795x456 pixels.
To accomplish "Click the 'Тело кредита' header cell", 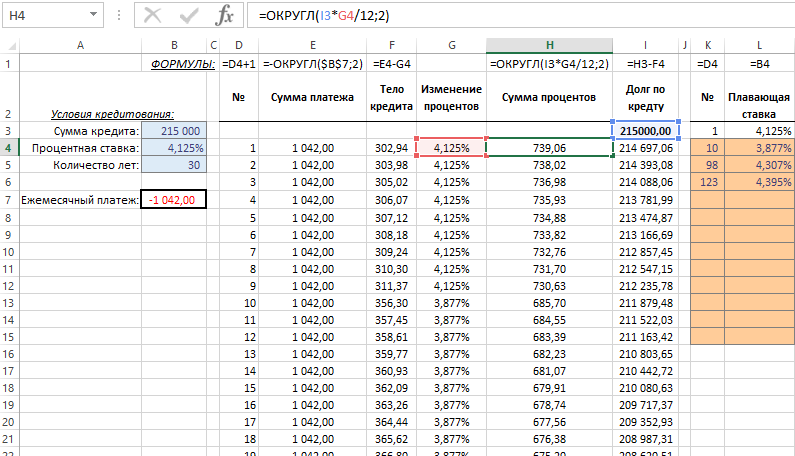I will point(391,97).
